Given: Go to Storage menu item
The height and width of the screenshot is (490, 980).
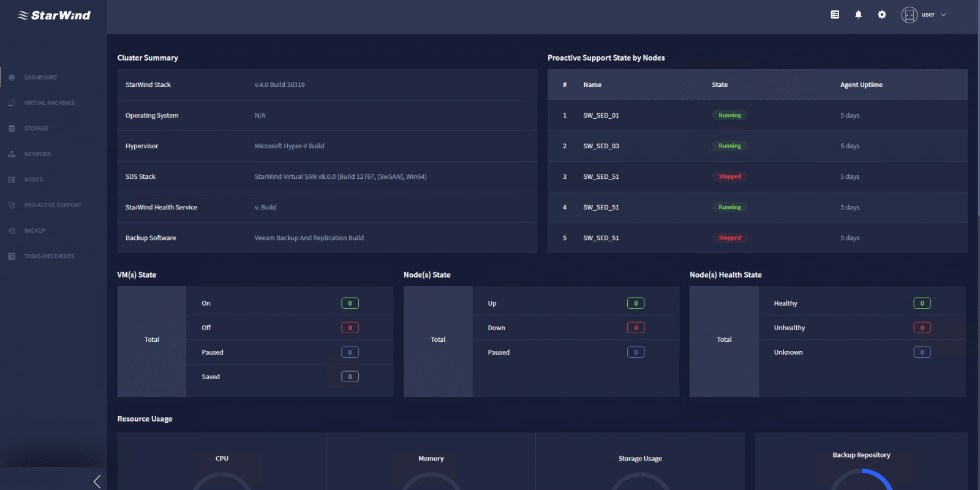Looking at the screenshot, I should pyautogui.click(x=36, y=129).
